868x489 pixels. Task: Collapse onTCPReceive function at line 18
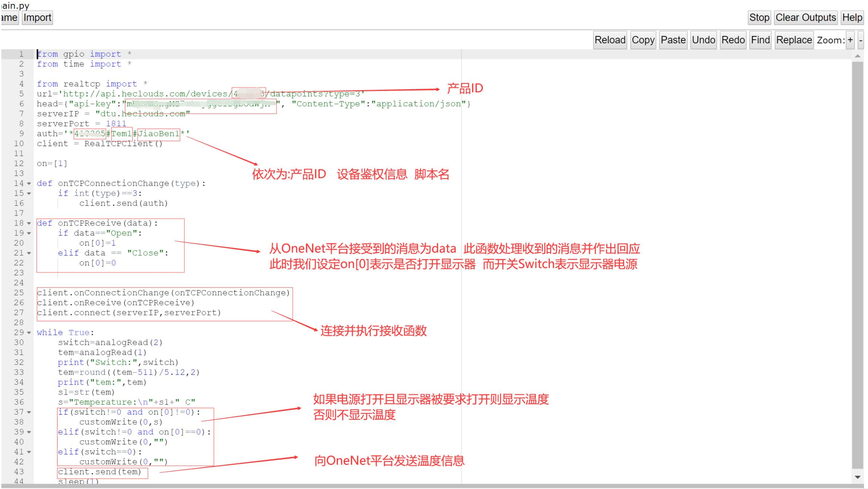click(29, 223)
